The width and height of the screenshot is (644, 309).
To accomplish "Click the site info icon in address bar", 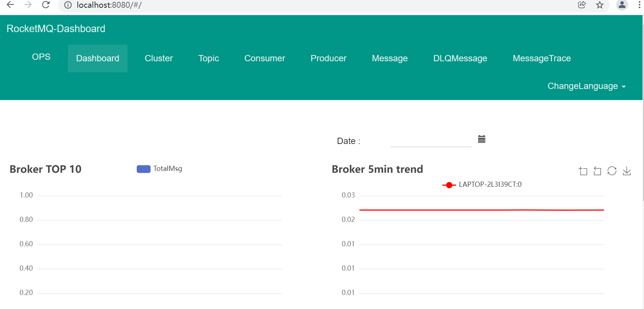I will point(68,5).
